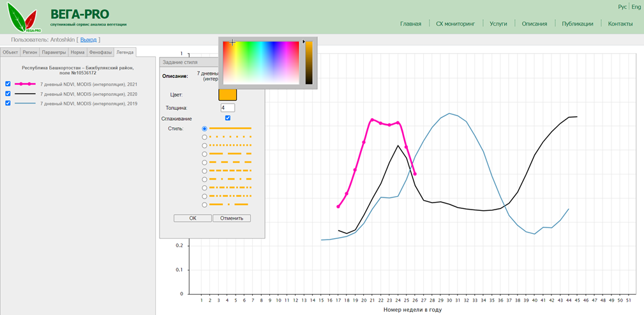The width and height of the screenshot is (644, 315).
Task: Click the brightness slider arrow marker
Action: click(x=303, y=42)
